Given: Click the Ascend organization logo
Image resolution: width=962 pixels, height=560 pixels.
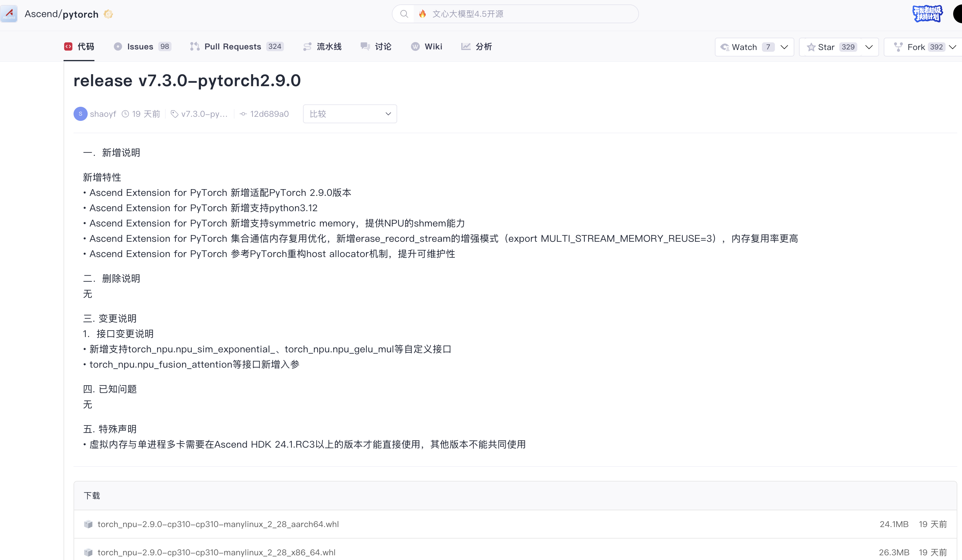Looking at the screenshot, I should click(x=9, y=14).
